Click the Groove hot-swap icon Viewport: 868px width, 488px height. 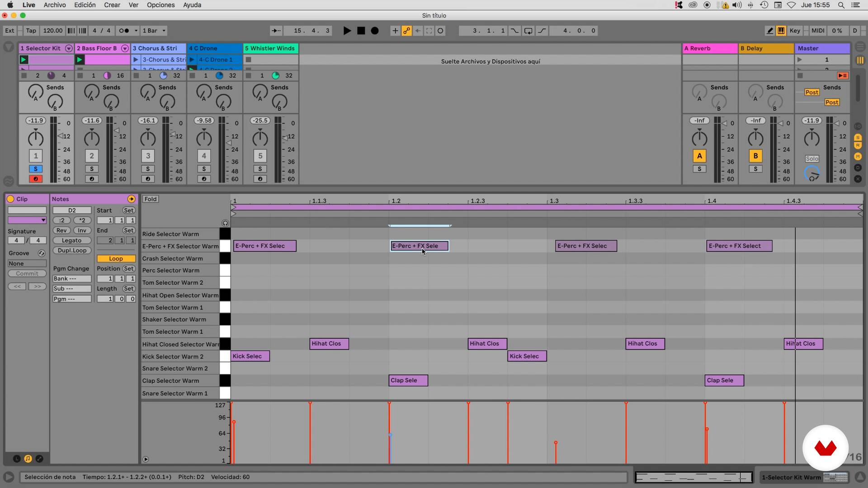tap(42, 253)
